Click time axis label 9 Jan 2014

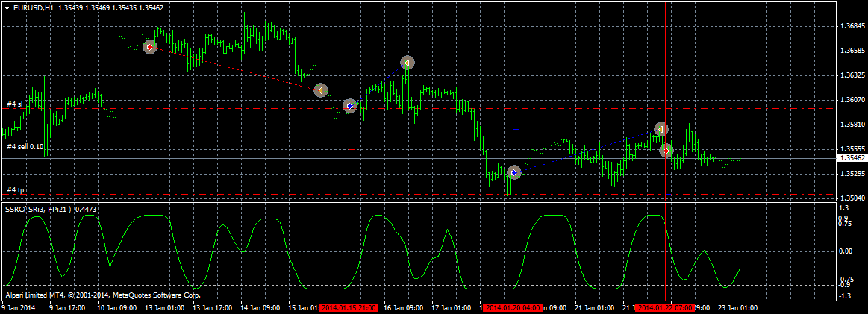click(x=18, y=307)
